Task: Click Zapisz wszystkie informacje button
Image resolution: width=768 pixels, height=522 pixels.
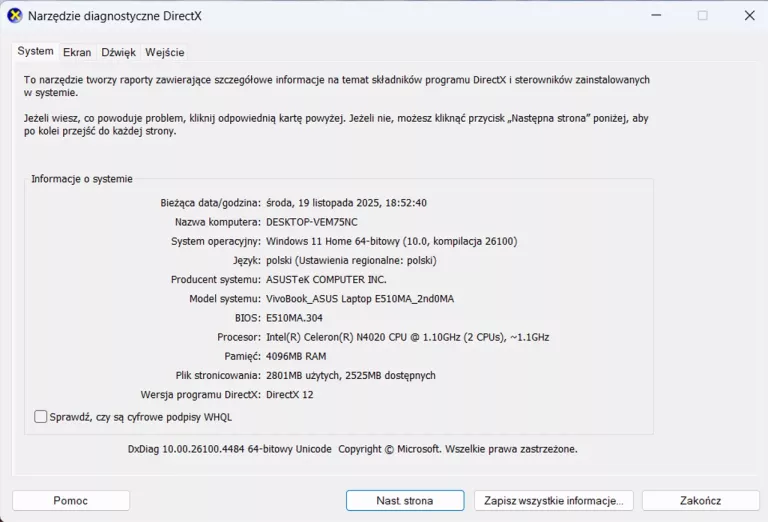Action: tap(553, 500)
